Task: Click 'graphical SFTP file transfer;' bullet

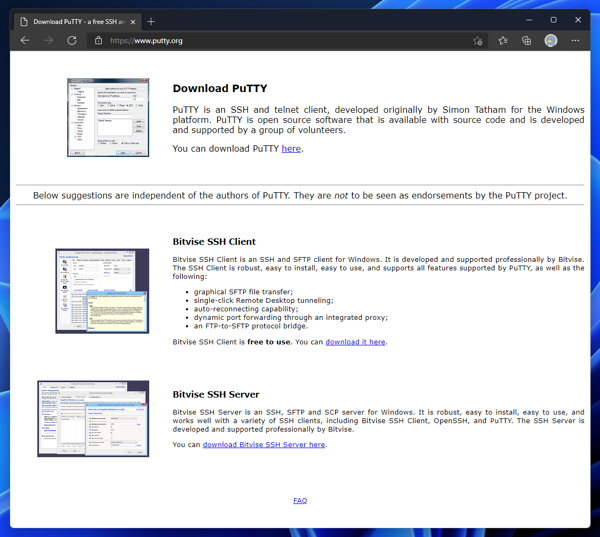Action: point(243,292)
